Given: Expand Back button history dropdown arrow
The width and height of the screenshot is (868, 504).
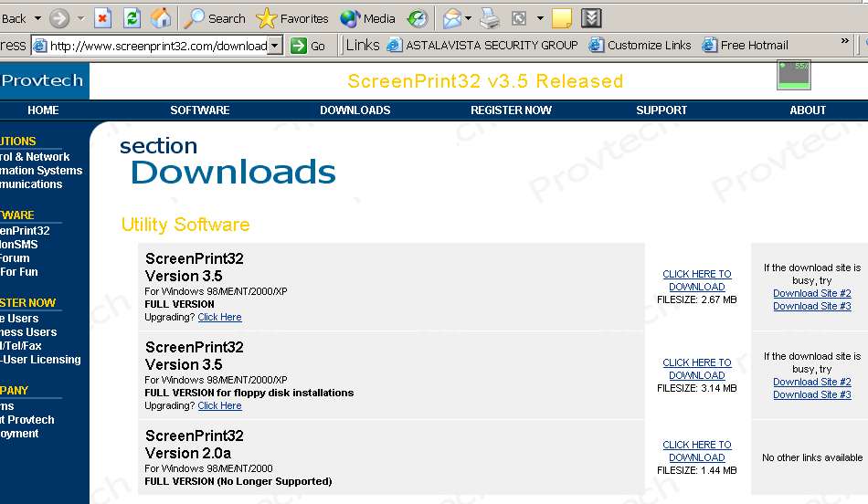Looking at the screenshot, I should click(x=37, y=19).
